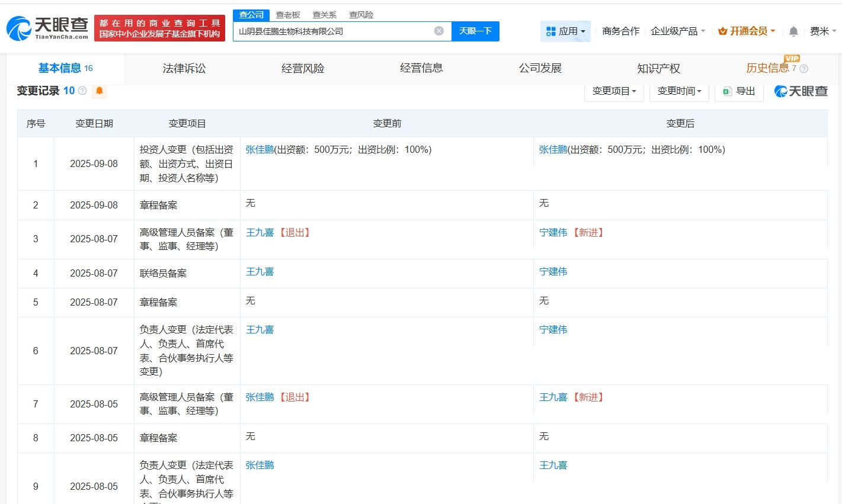
Task: Click the help icon beside 变更记录 count
Action: [x=82, y=91]
